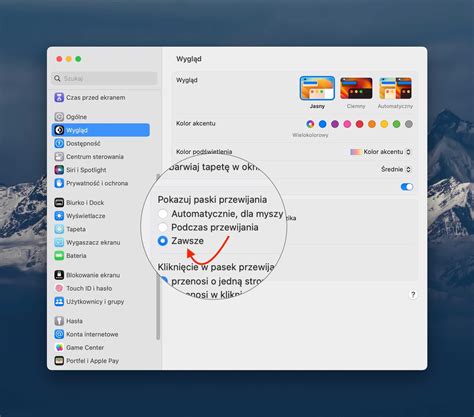474x417 pixels.
Task: Open Biurko i Dock icon
Action: [x=59, y=202]
